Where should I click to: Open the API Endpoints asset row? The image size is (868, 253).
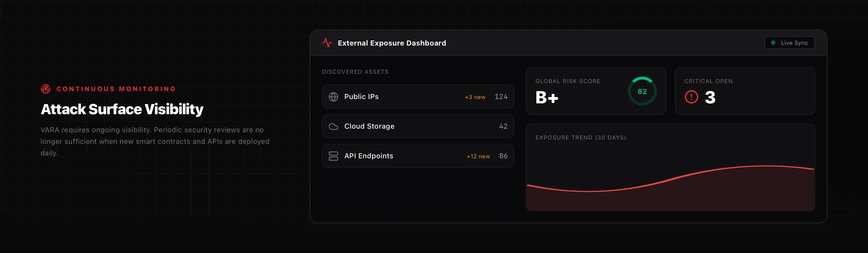click(418, 156)
